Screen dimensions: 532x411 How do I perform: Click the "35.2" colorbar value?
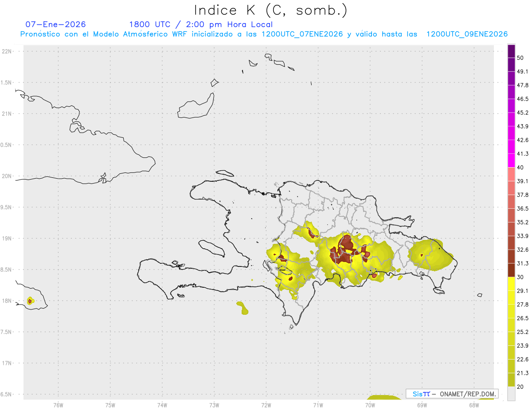pyautogui.click(x=523, y=222)
